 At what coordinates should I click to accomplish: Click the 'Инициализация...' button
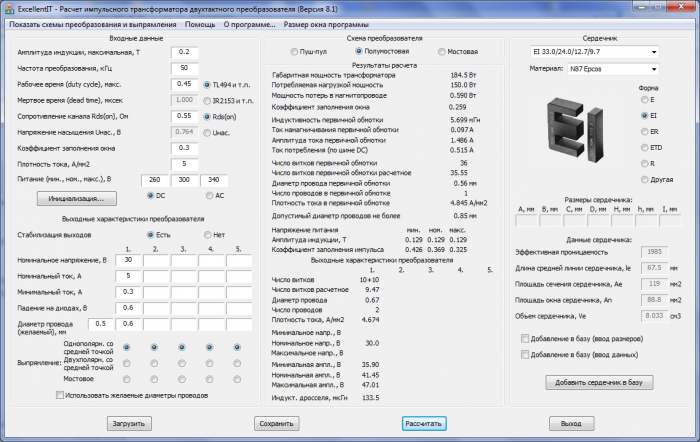coord(69,199)
